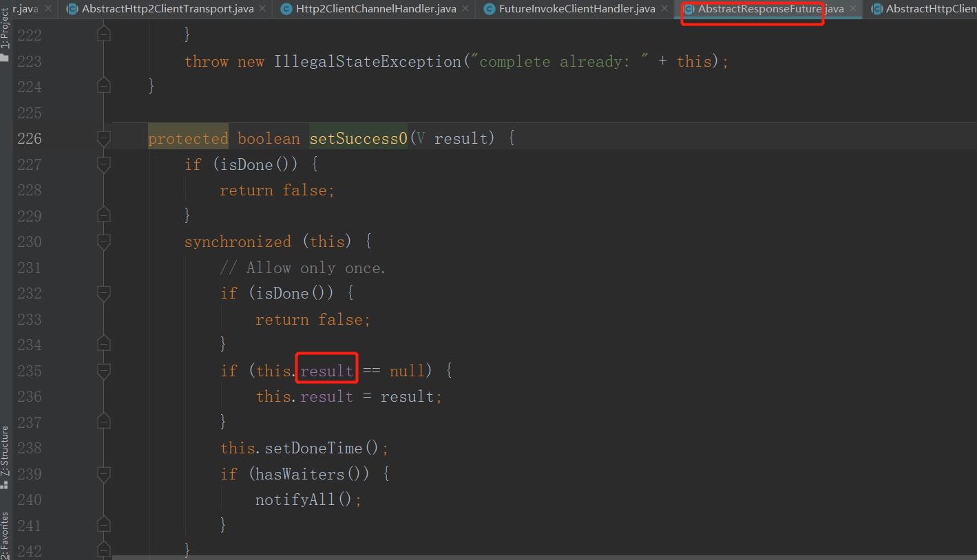Click the null keyword on line 235
Viewport: 977px width, 560px height.
click(x=407, y=371)
